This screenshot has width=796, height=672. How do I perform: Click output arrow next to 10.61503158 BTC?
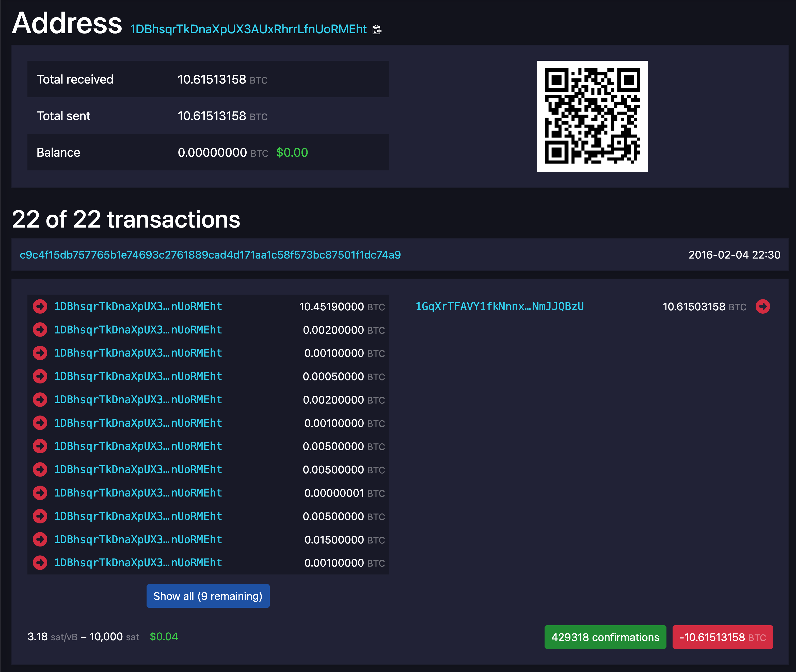point(762,306)
